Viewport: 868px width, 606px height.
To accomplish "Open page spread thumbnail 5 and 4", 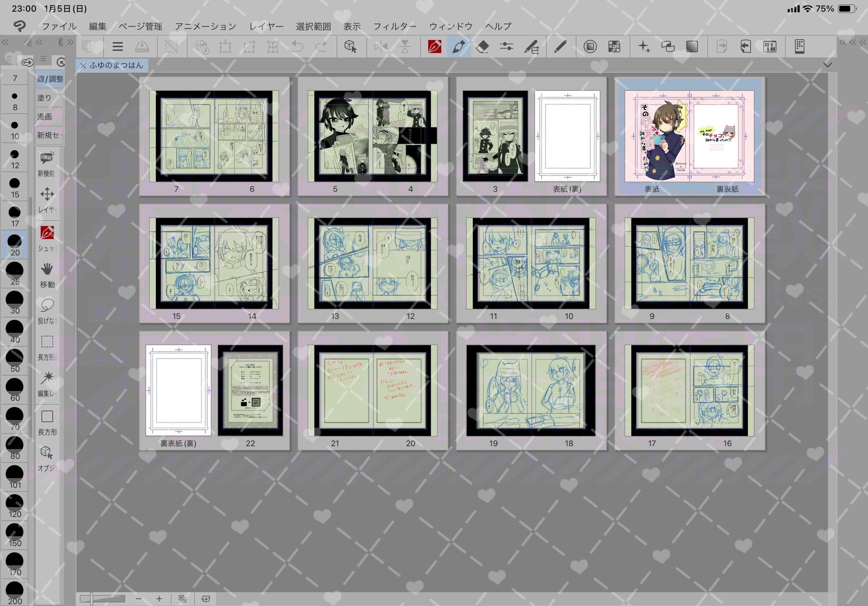I will coord(372,137).
